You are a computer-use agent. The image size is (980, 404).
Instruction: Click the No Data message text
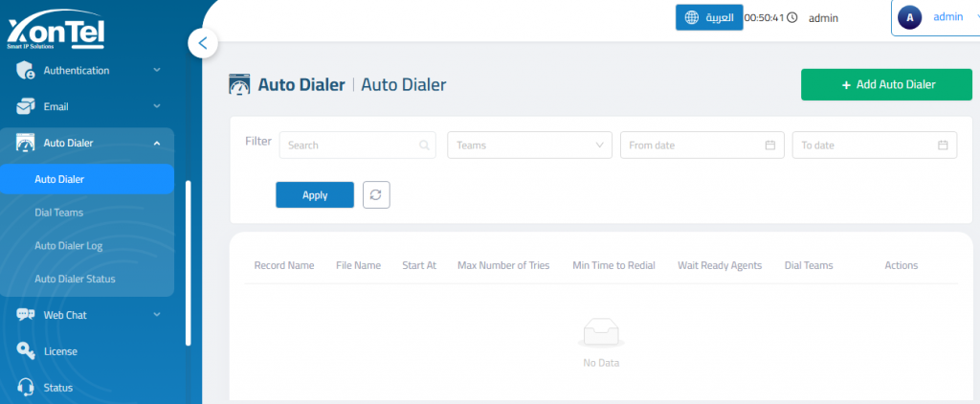tap(601, 363)
